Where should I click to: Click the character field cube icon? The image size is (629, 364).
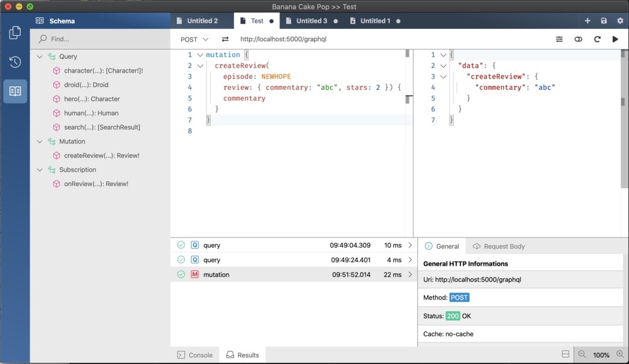[57, 71]
